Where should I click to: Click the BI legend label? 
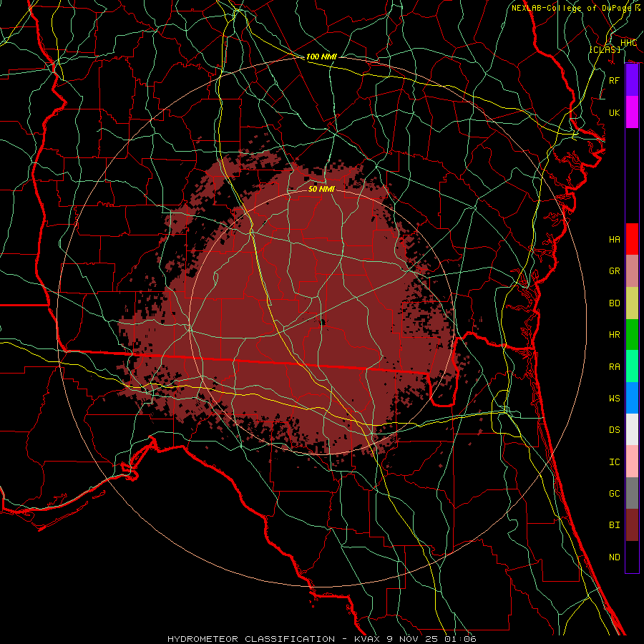point(614,525)
